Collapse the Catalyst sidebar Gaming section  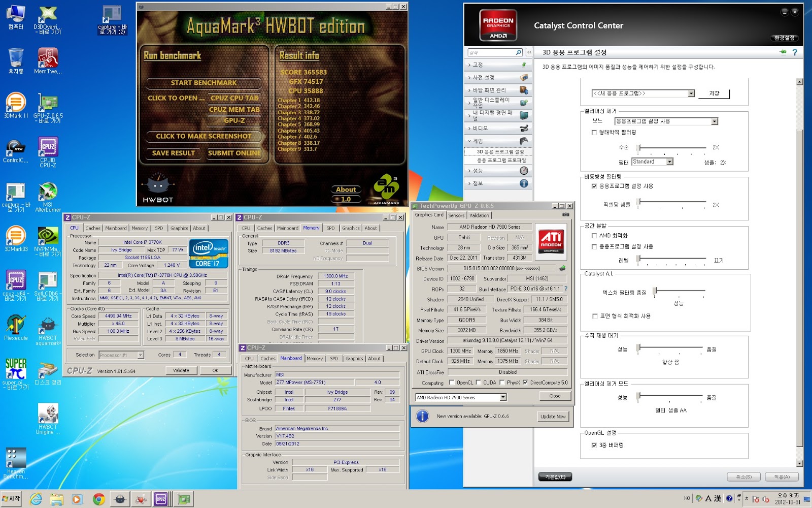pos(498,141)
